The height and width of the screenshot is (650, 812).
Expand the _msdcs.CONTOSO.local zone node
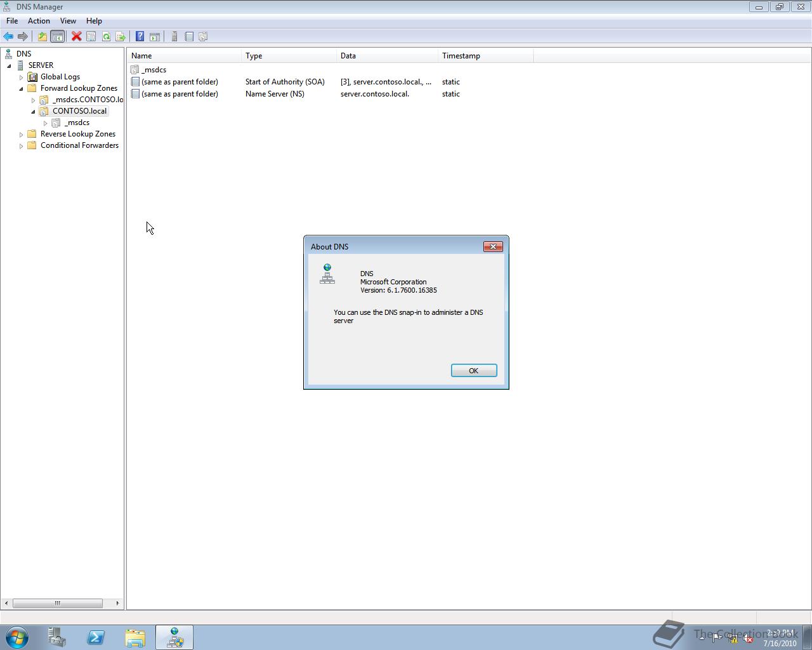coord(33,100)
